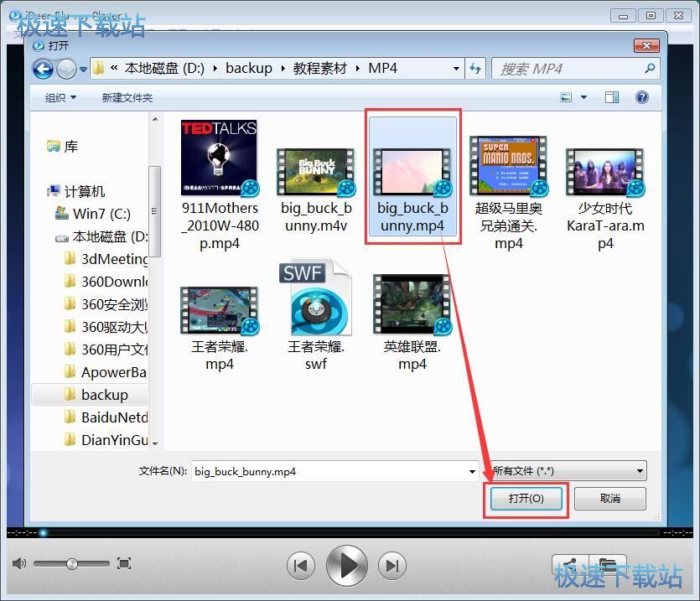Toggle the player fullscreen icon
This screenshot has height=601, width=700.
[x=124, y=563]
